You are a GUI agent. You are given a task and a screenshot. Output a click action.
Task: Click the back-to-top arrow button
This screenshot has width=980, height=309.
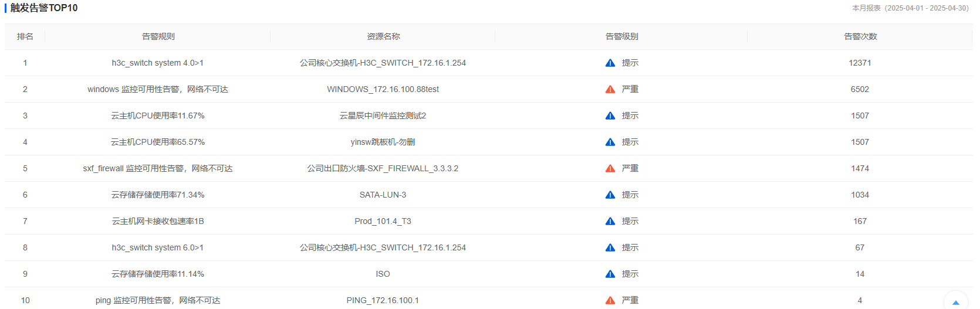[x=955, y=301]
